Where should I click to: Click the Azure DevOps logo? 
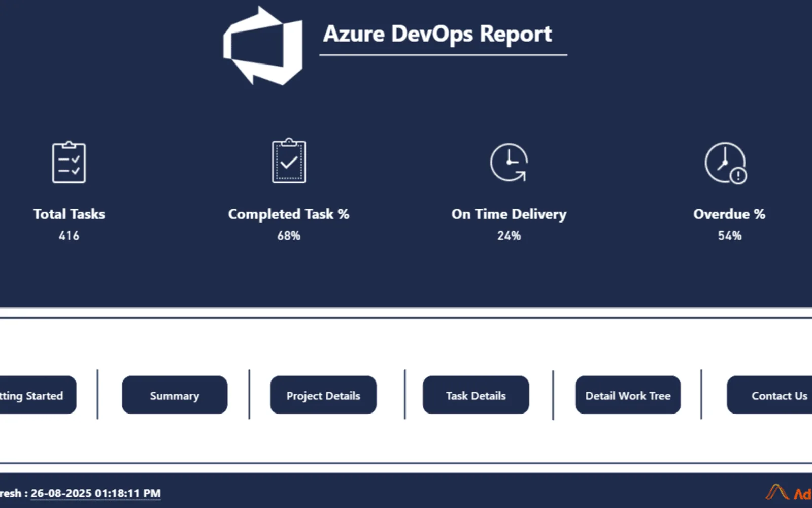point(263,46)
